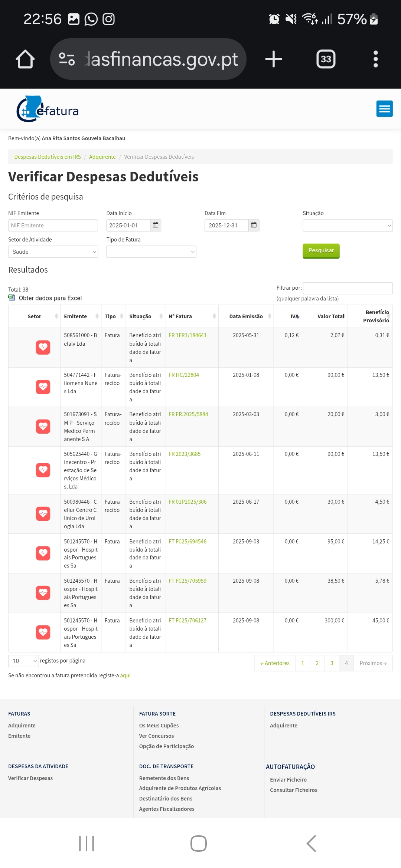The height and width of the screenshot is (868, 401).
Task: Click the Despesas Dedutíveis em IRS breadcrumb
Action: pos(48,157)
